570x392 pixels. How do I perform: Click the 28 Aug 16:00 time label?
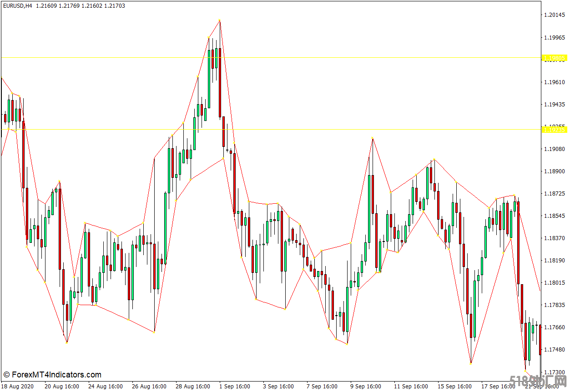pyautogui.click(x=193, y=387)
